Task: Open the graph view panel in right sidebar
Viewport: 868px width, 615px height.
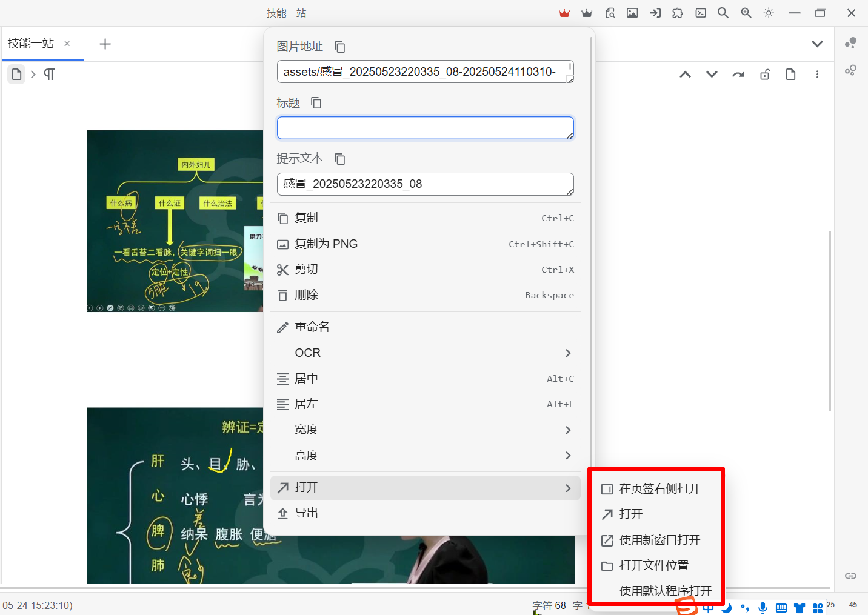Action: [851, 43]
